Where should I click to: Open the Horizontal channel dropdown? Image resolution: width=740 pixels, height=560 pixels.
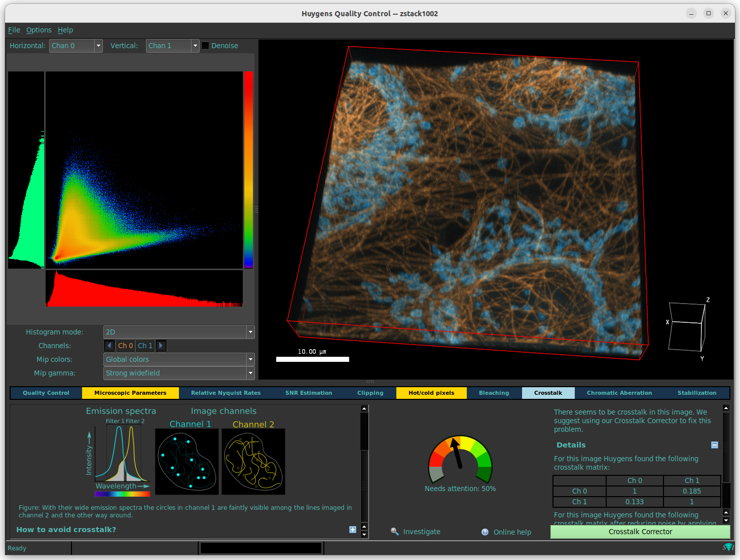click(97, 45)
